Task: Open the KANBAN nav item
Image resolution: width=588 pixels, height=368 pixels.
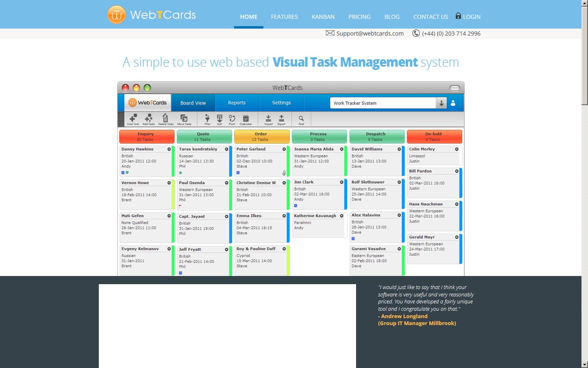Action: [x=323, y=17]
